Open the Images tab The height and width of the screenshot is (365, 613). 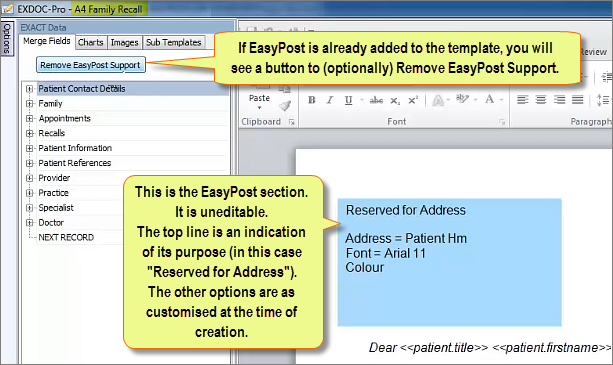pyautogui.click(x=124, y=42)
